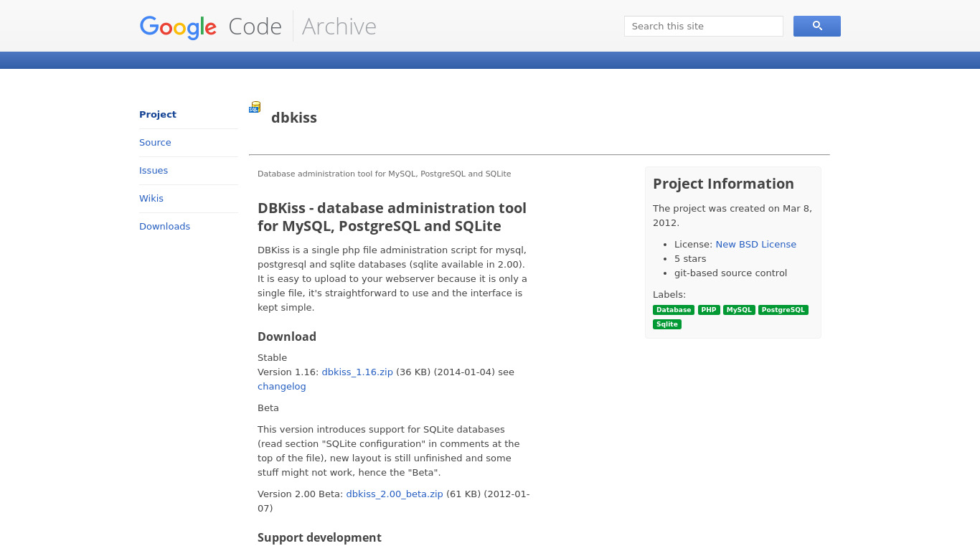Image resolution: width=980 pixels, height=551 pixels.
Task: Open the changelog link
Action: pyautogui.click(x=282, y=387)
